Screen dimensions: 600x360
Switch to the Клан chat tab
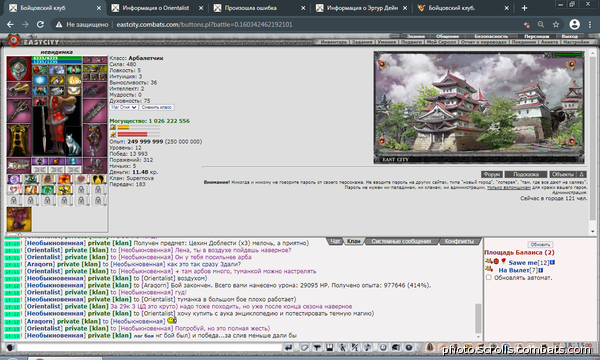coord(354,241)
